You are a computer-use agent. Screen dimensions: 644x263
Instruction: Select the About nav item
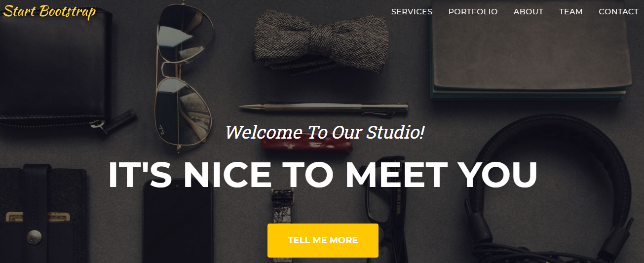[x=528, y=11]
